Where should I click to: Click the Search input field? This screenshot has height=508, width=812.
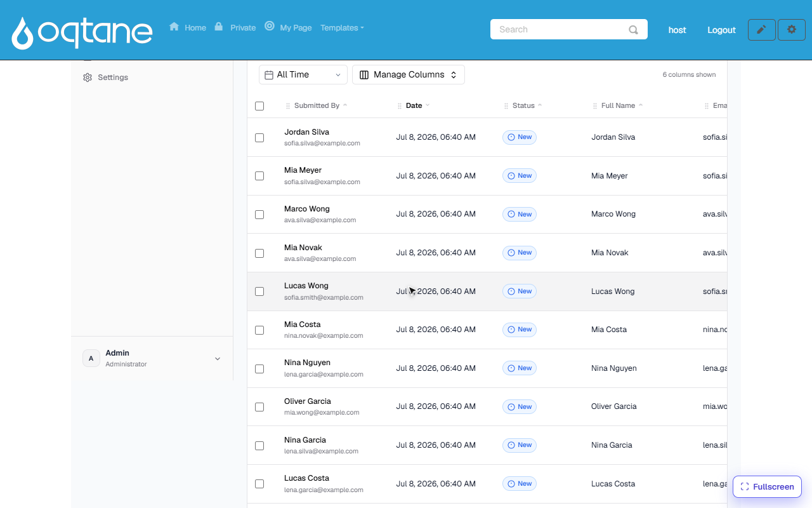pos(569,29)
